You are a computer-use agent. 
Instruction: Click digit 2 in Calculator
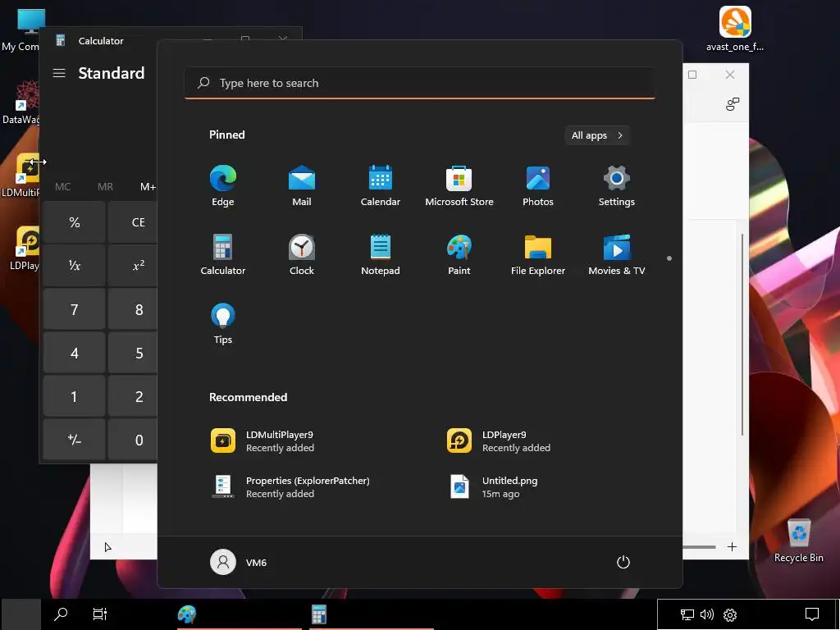click(132, 396)
